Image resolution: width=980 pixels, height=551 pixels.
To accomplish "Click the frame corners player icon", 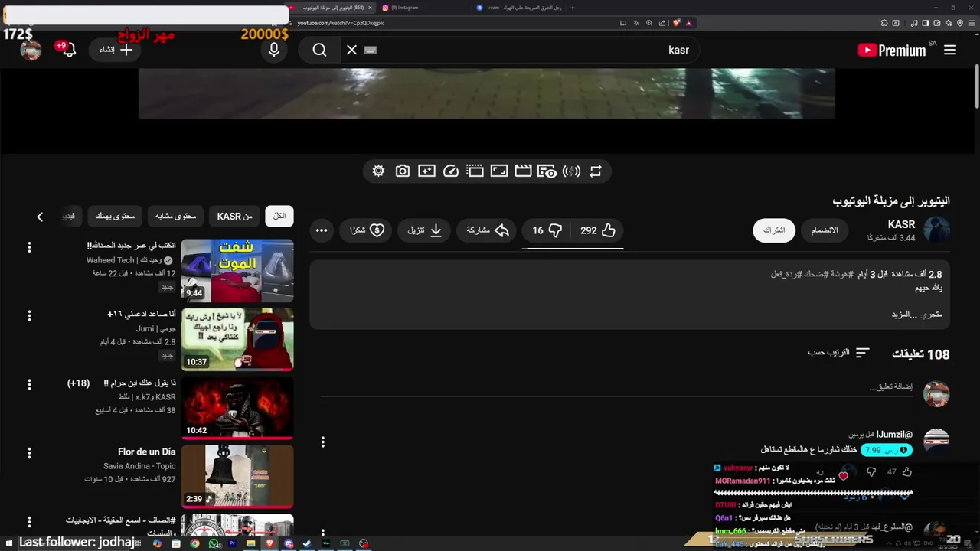I will pyautogui.click(x=499, y=171).
